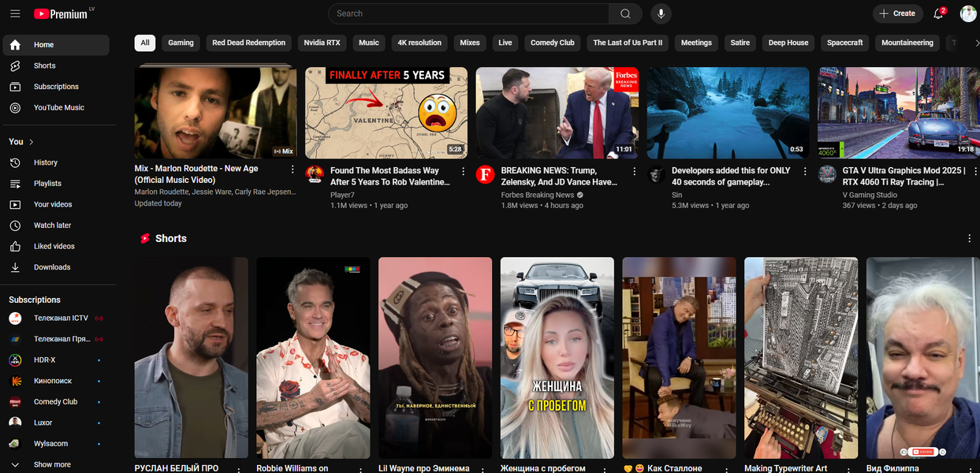The image size is (980, 473).
Task: Click the Forbes Breaking News channel avatar
Action: click(486, 174)
